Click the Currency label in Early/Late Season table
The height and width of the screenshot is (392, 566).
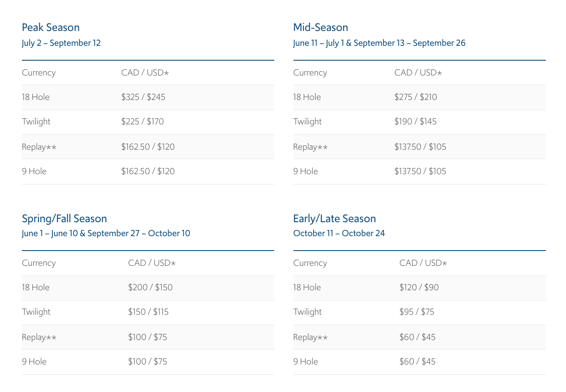coord(310,263)
